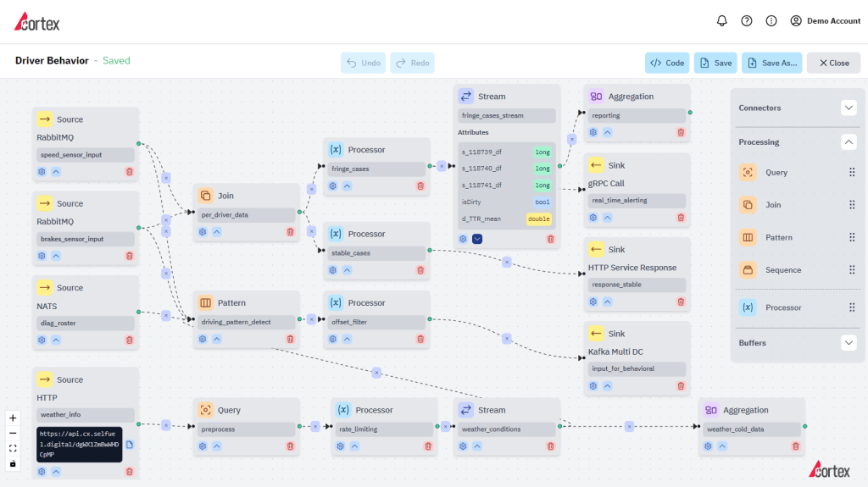Select Pattern in the Processing palette
The image size is (868, 487).
point(778,237)
